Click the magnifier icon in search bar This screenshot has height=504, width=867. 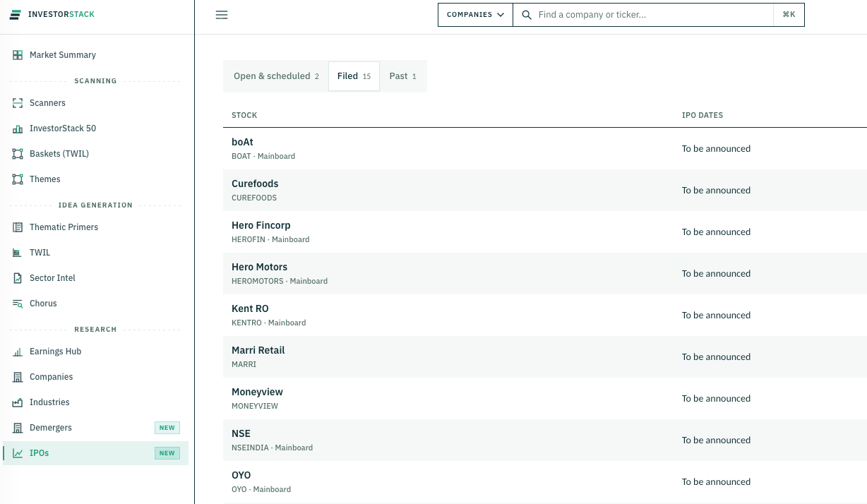(527, 15)
